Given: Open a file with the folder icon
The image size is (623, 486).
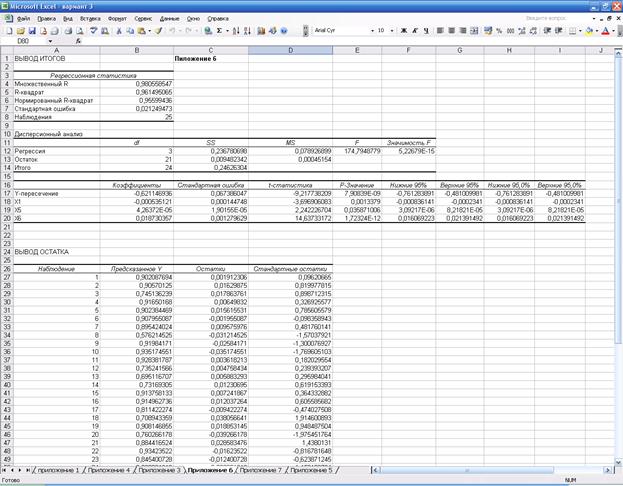Looking at the screenshot, I should pyautogui.click(x=21, y=31).
